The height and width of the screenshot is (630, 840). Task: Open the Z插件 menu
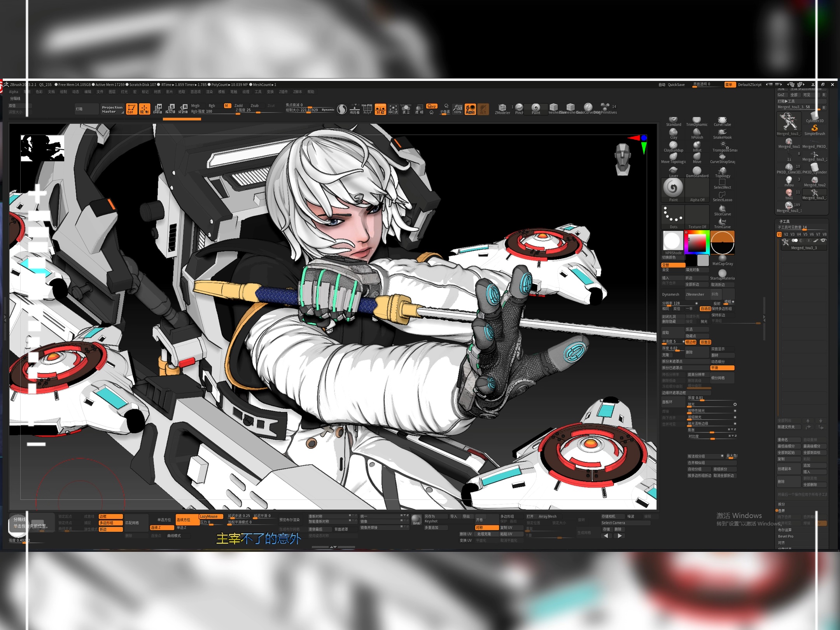[283, 92]
